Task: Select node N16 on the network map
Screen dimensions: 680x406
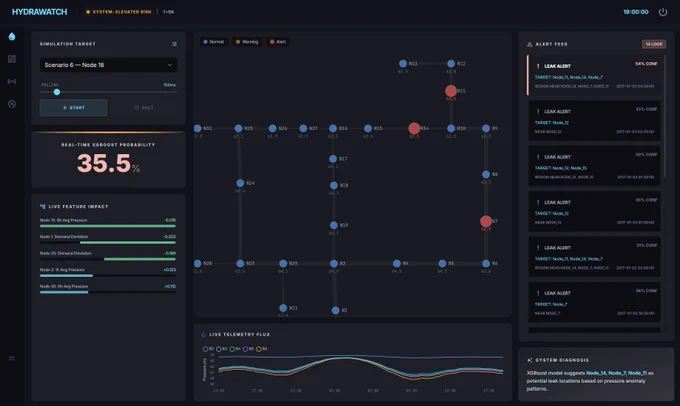Action: point(333,128)
